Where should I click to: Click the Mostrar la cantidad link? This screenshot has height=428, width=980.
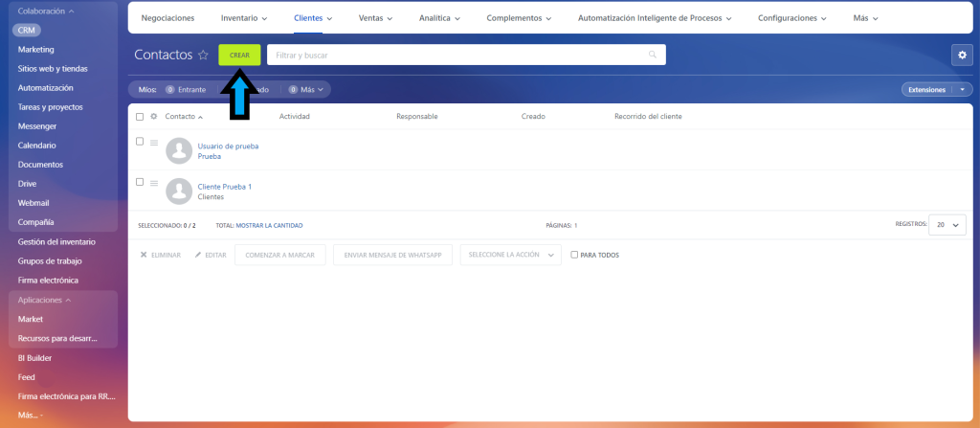pyautogui.click(x=269, y=225)
